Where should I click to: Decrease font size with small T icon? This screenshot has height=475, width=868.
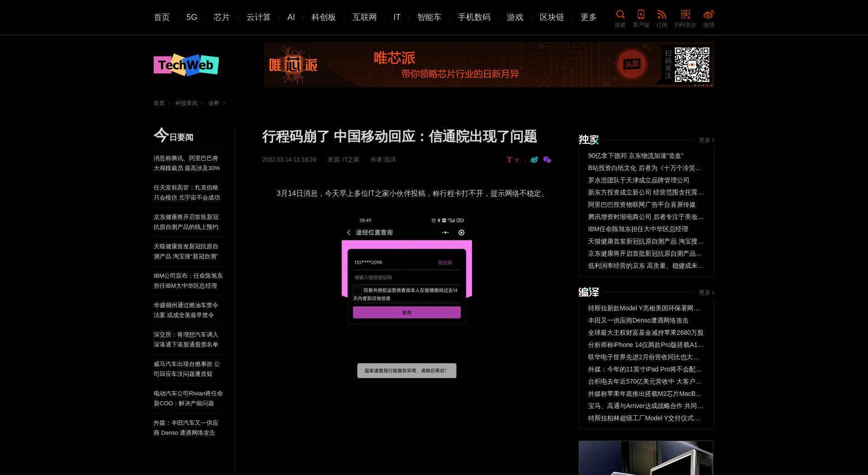pos(517,161)
